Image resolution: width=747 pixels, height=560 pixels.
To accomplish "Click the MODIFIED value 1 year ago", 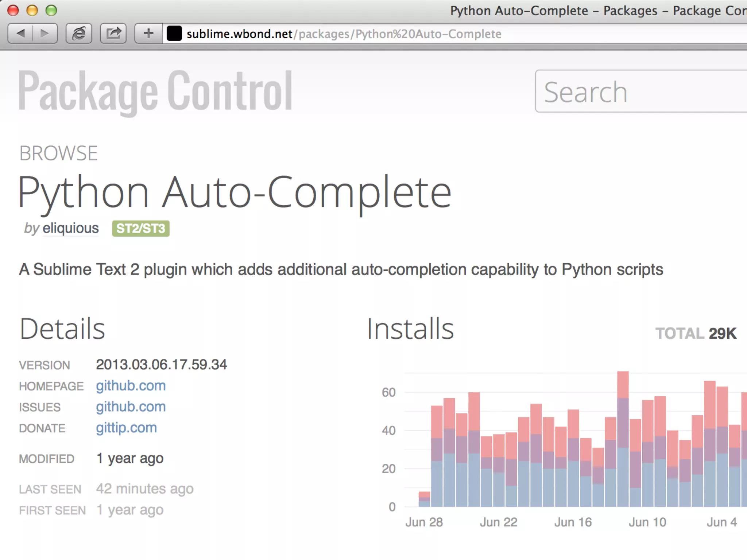I will pos(130,458).
